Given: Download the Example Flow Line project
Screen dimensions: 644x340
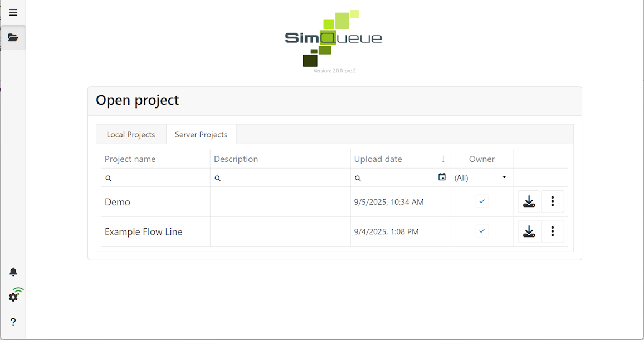Looking at the screenshot, I should [x=529, y=231].
